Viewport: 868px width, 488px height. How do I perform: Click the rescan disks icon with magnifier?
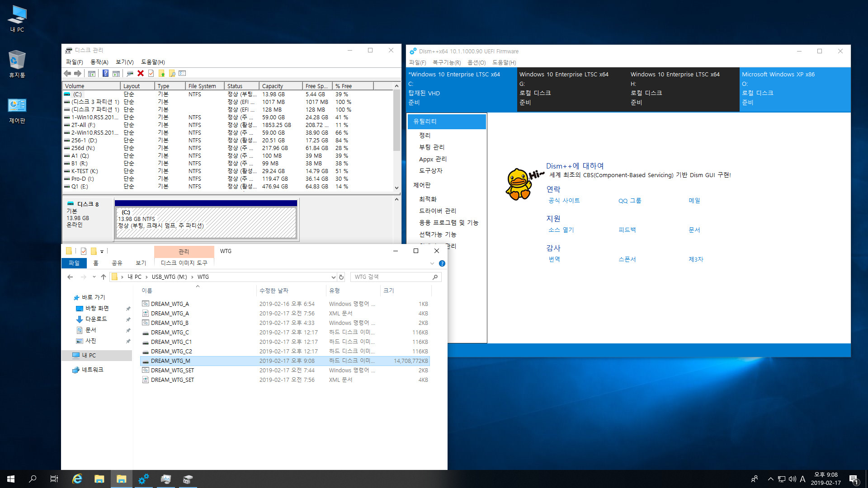tap(130, 74)
